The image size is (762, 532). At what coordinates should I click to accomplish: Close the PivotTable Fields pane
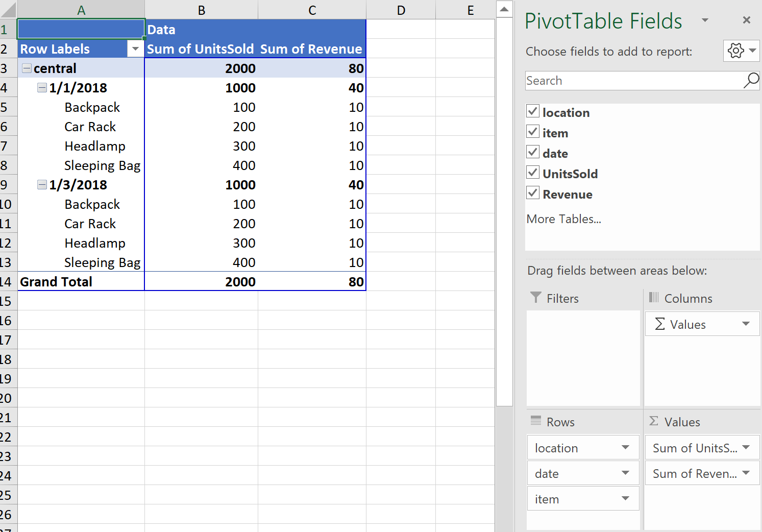pyautogui.click(x=747, y=20)
